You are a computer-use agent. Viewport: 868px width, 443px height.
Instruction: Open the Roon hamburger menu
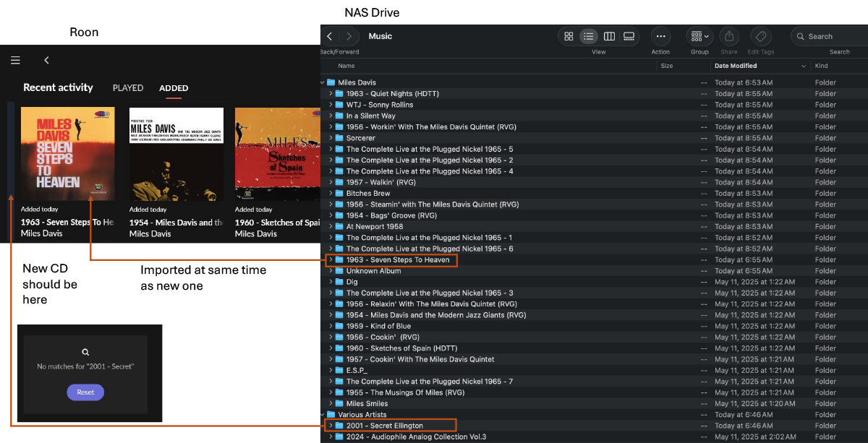tap(15, 61)
